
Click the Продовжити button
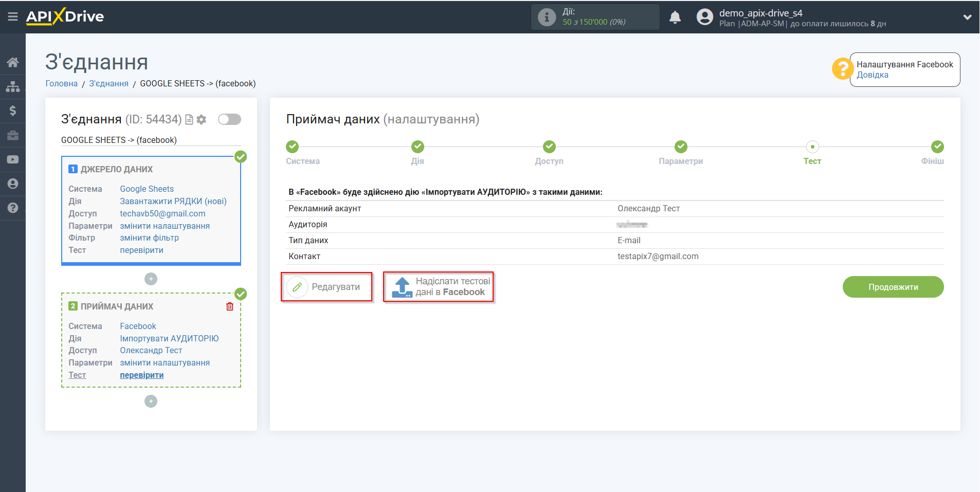[x=893, y=287]
